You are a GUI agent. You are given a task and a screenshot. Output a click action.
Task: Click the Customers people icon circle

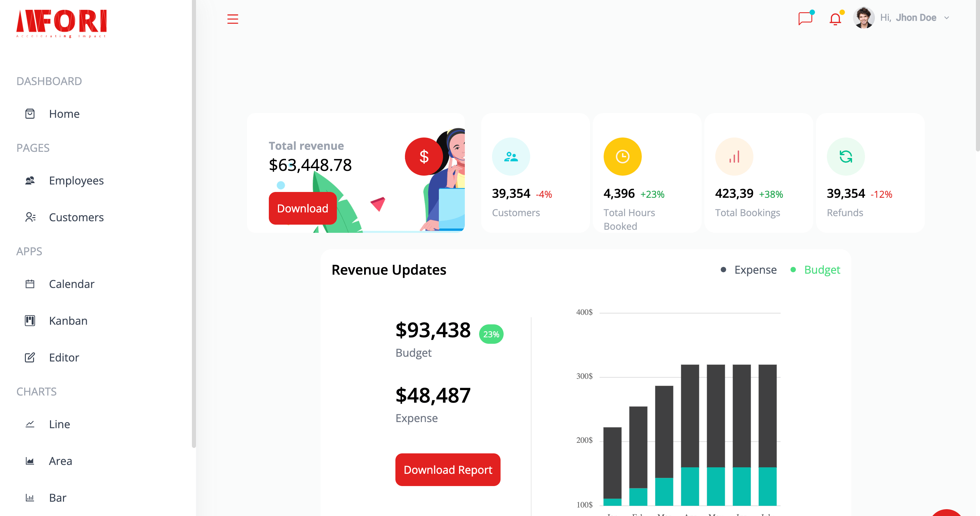pyautogui.click(x=510, y=156)
